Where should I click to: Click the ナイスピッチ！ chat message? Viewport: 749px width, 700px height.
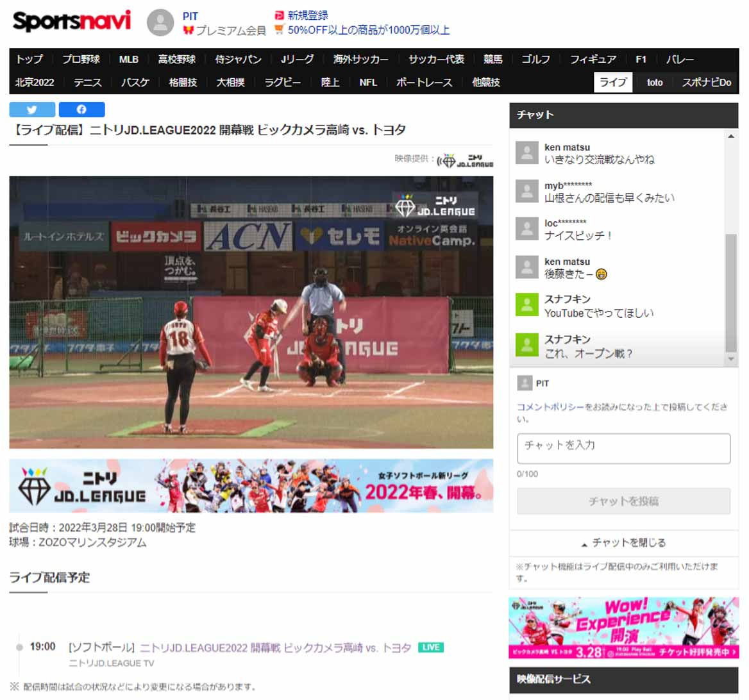[x=578, y=235]
